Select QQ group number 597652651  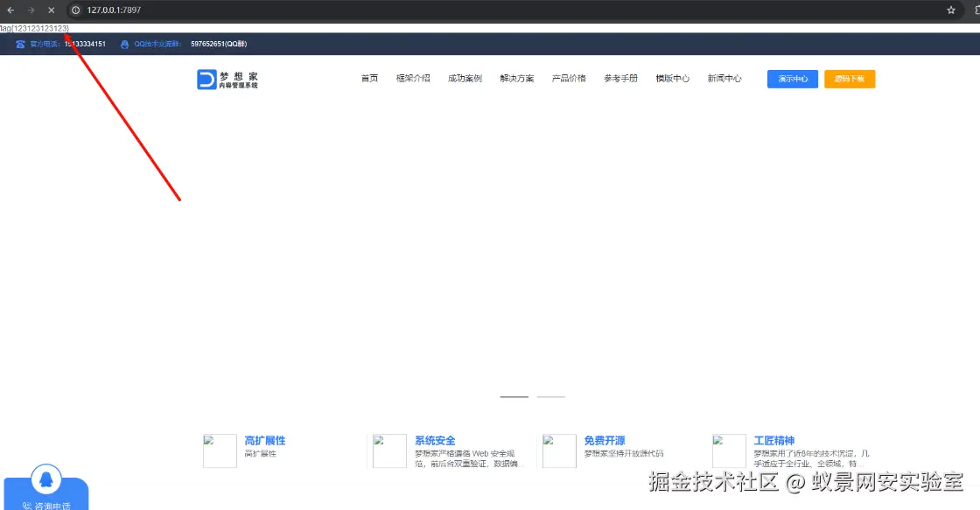(219, 45)
